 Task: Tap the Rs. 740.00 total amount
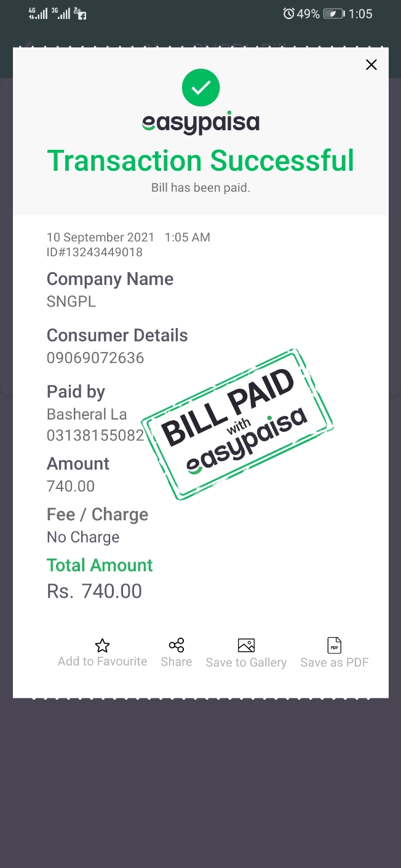click(x=95, y=591)
